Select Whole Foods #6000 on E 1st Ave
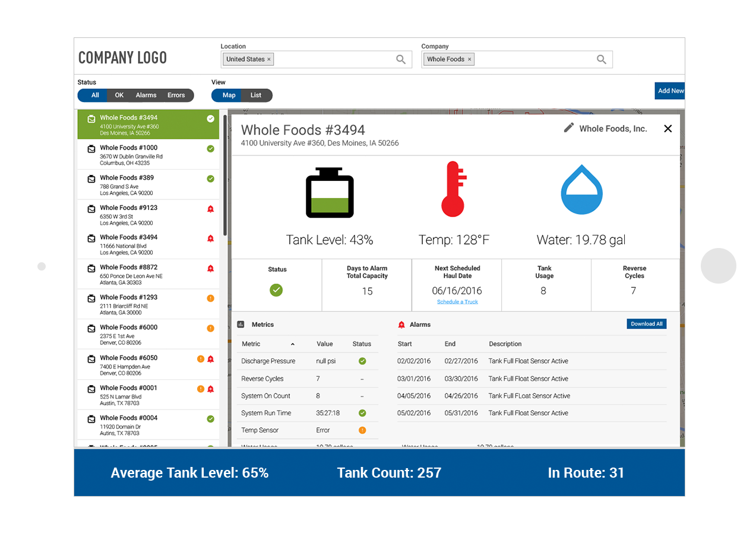The width and height of the screenshot is (756, 534). click(148, 335)
